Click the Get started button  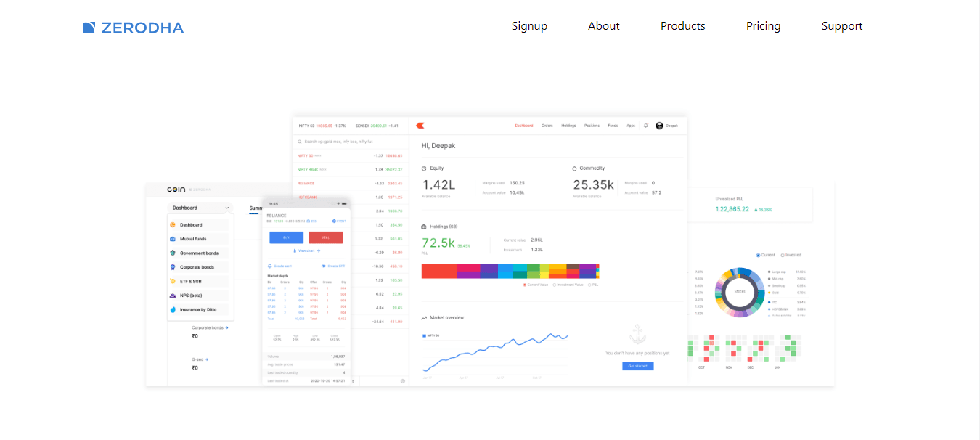[637, 366]
